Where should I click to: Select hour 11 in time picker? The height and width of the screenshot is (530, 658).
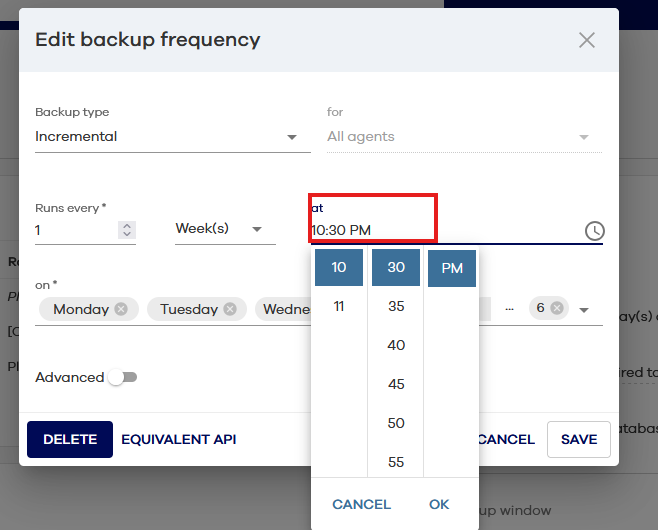(x=339, y=306)
